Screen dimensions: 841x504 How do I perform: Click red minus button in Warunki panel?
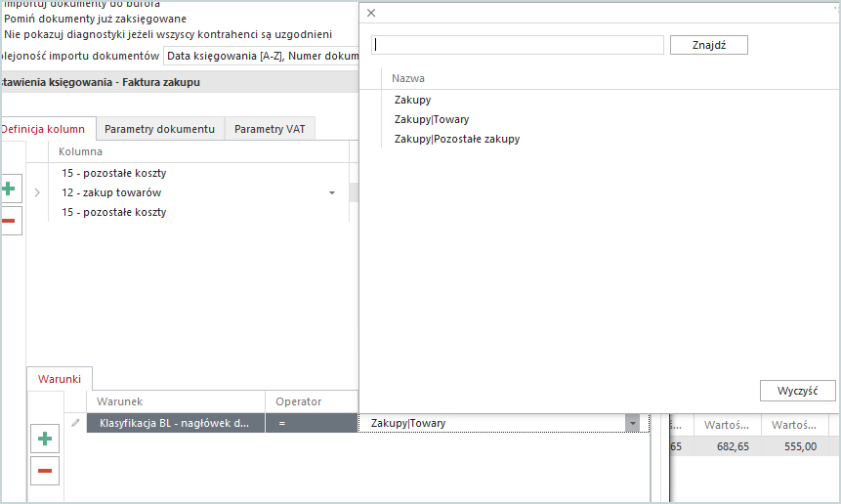tap(45, 471)
